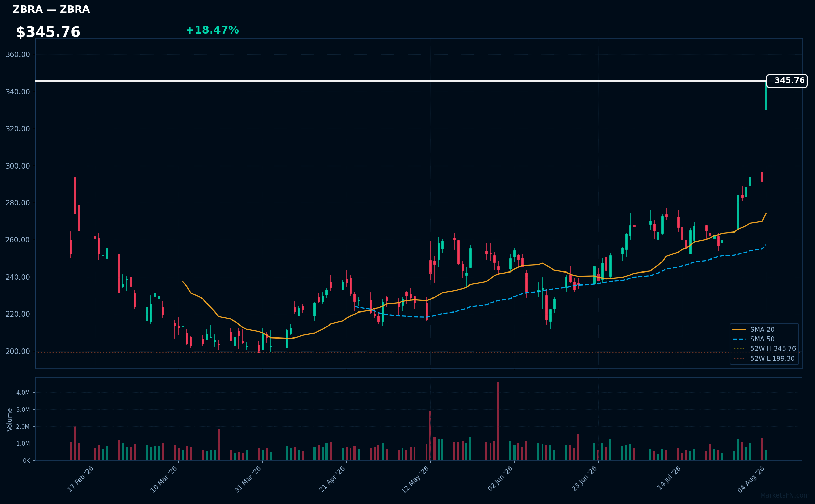815x504 pixels.
Task: Click the "10 Mar '26" date label
Action: point(164,479)
